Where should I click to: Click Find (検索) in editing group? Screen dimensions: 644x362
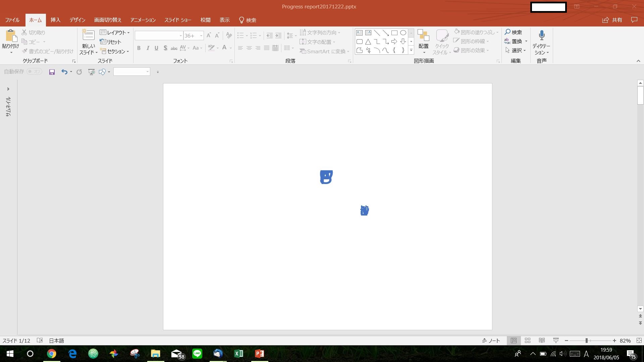(513, 32)
